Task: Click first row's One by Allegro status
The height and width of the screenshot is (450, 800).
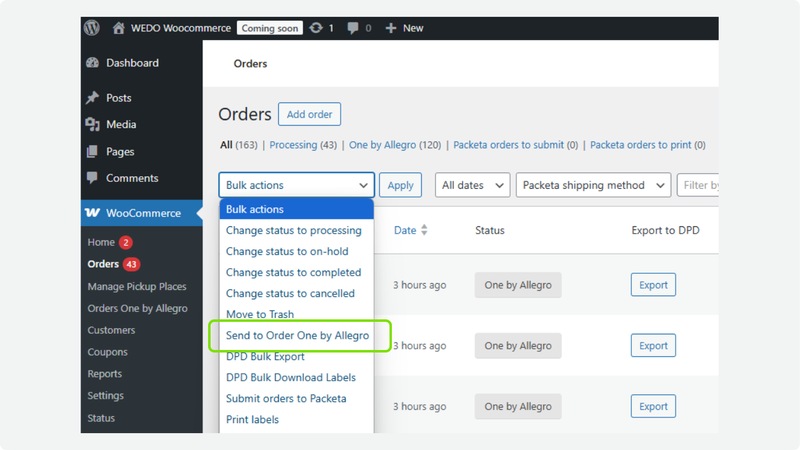Action: (x=518, y=285)
